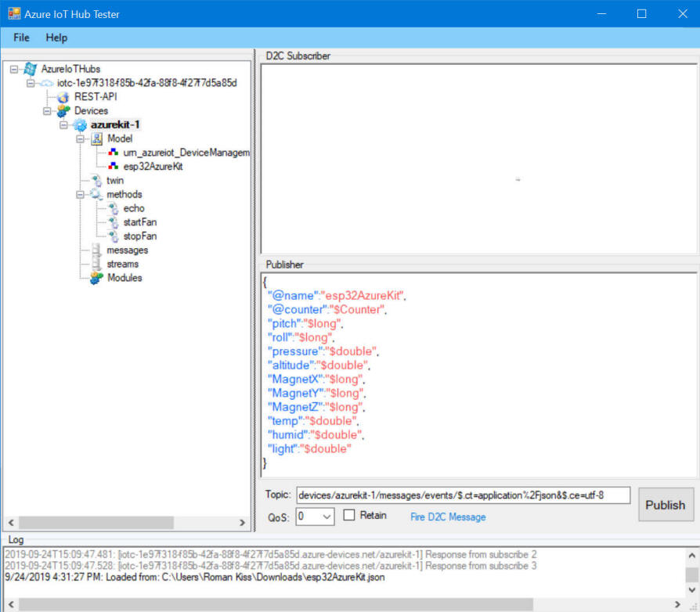
Task: Click the cloud icon beside the iotc hub
Action: pos(46,84)
